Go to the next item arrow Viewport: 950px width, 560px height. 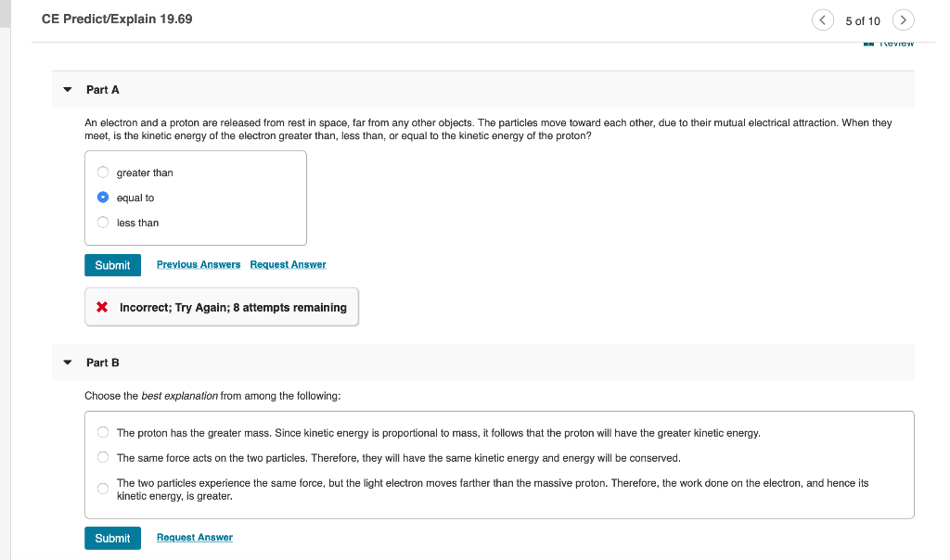coord(903,20)
